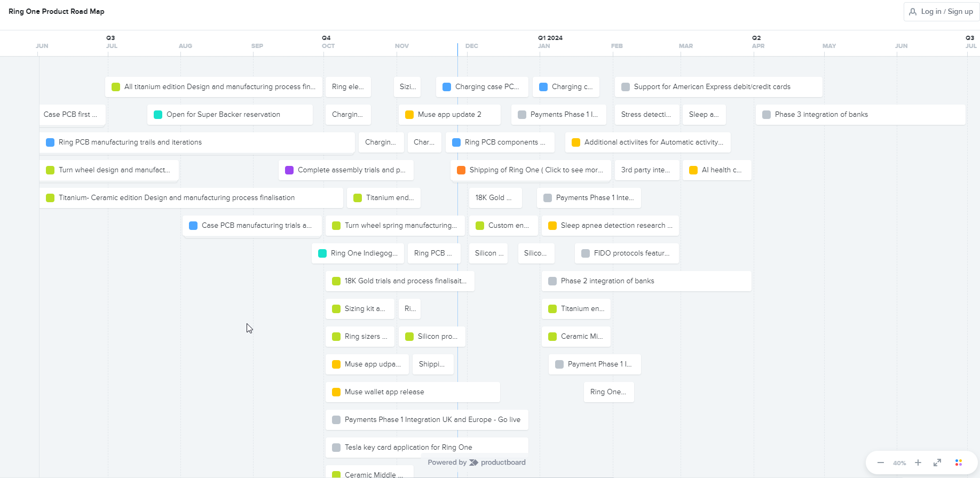Open the Turn wheel spring manufacturing card
This screenshot has height=478, width=980.
point(395,226)
